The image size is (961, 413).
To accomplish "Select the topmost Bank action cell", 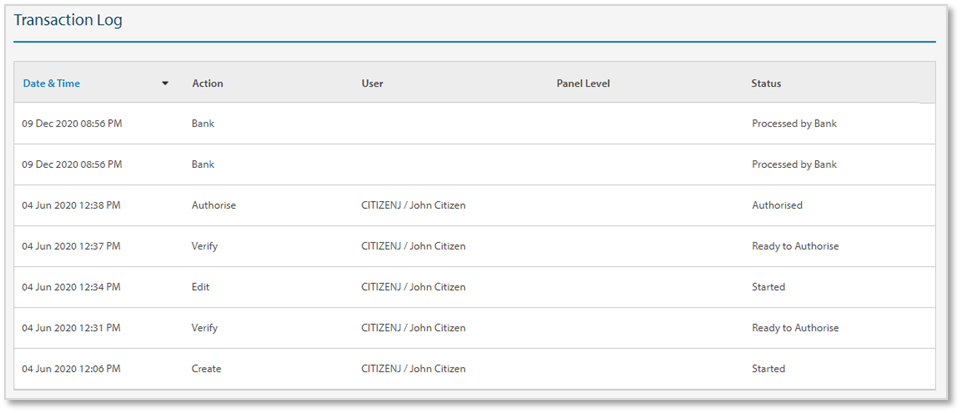I will point(203,124).
